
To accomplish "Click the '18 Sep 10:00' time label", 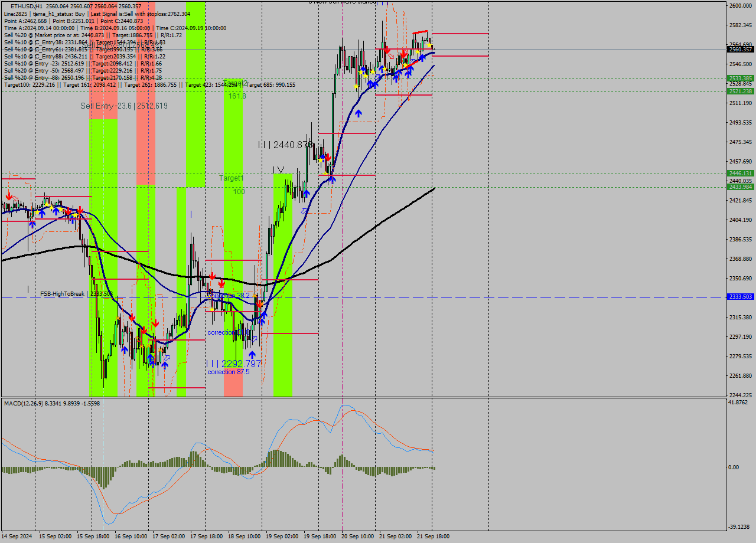I will pos(245,537).
